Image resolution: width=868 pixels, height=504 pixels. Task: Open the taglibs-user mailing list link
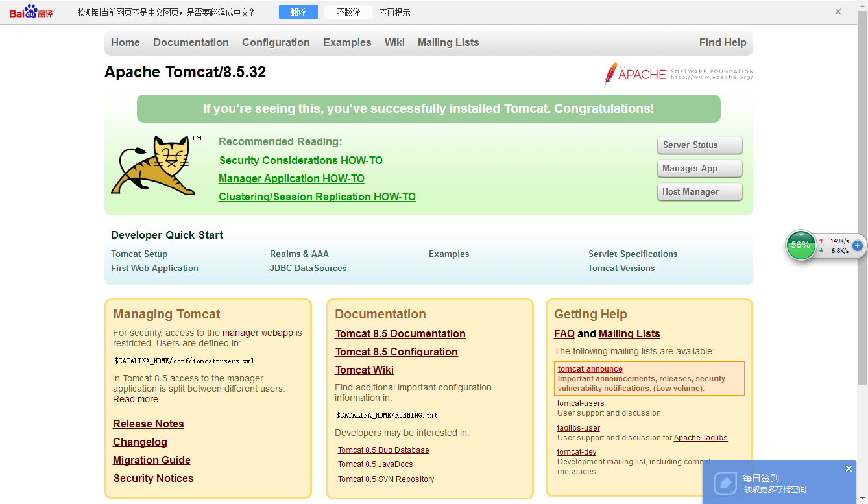579,428
